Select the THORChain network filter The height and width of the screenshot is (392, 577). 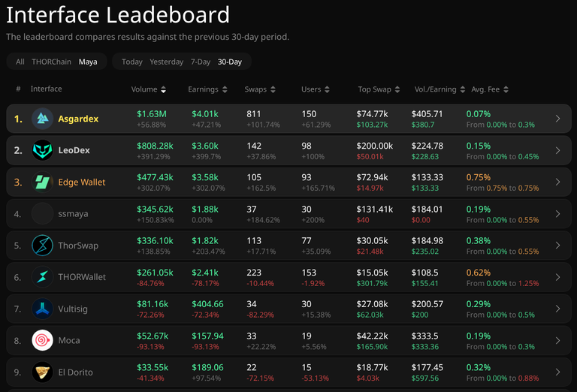[x=52, y=62]
